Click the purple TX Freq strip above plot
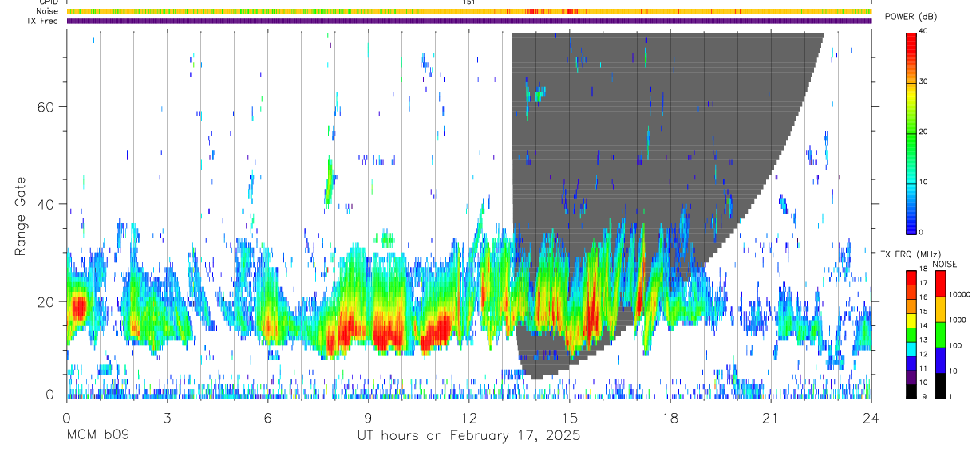Screen dimensions: 980x452 (x=469, y=21)
